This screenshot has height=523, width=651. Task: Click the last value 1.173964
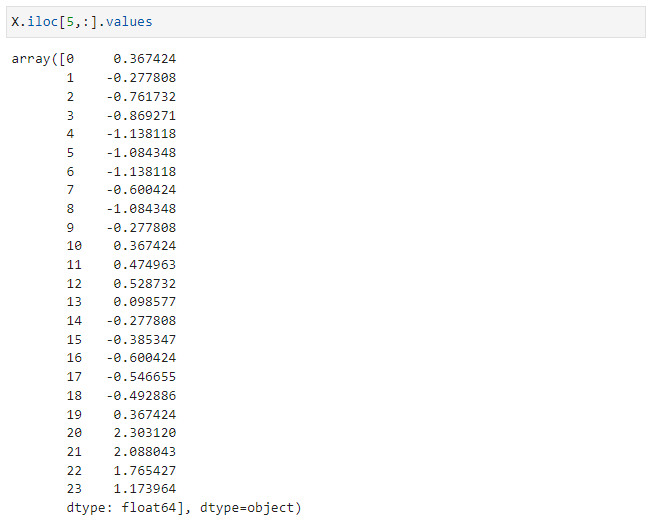(x=145, y=488)
